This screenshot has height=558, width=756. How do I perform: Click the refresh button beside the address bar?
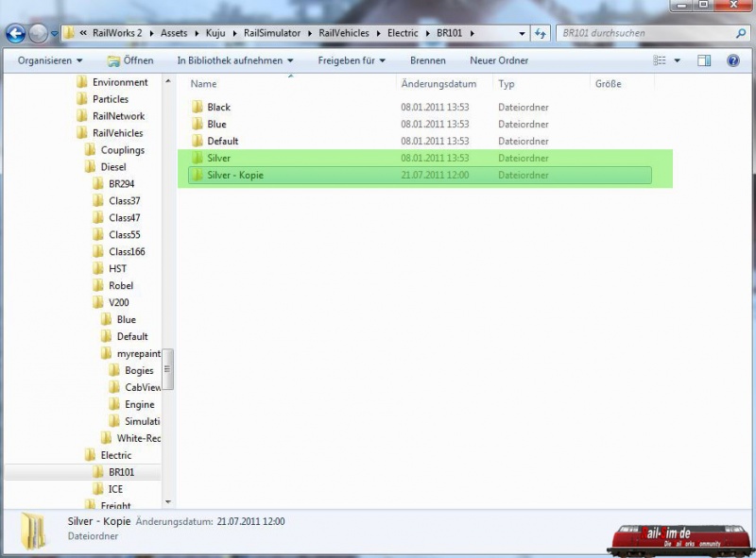[x=541, y=33]
